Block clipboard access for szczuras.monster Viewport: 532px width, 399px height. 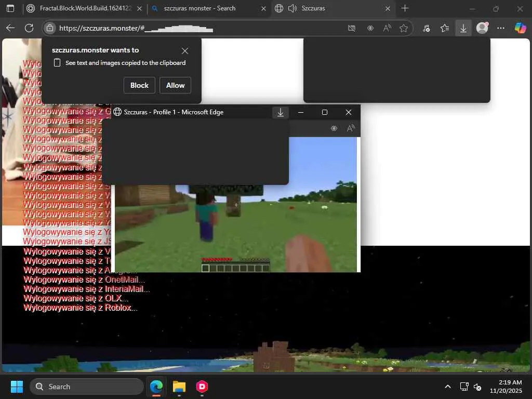(139, 85)
